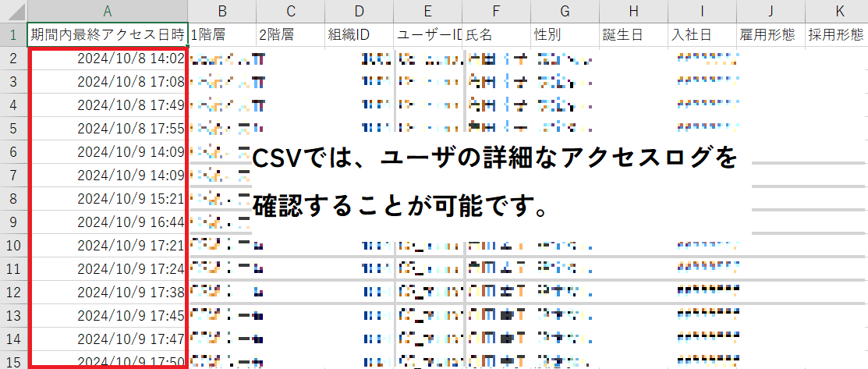The width and height of the screenshot is (868, 369).
Task: Select row 4 header number
Action: point(13,105)
